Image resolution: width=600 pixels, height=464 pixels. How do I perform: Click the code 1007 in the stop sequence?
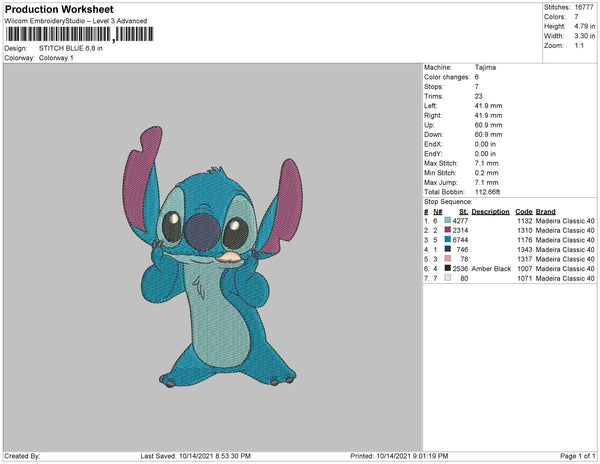click(525, 269)
